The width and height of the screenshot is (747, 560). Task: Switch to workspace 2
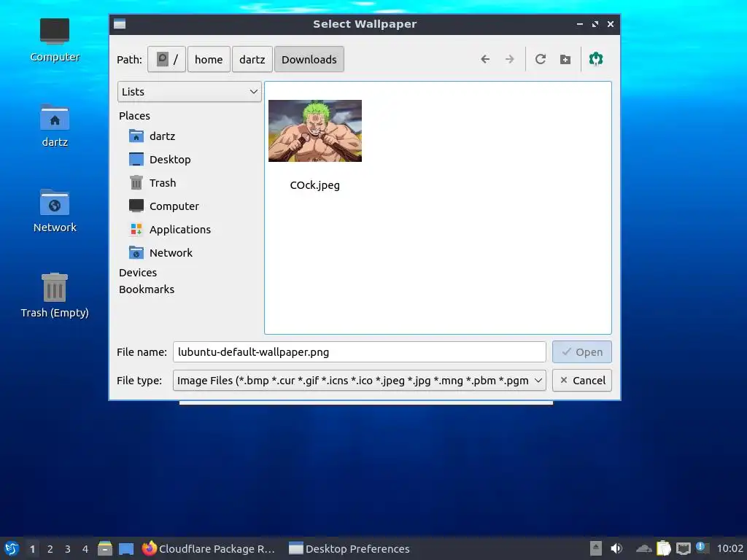coord(50,549)
